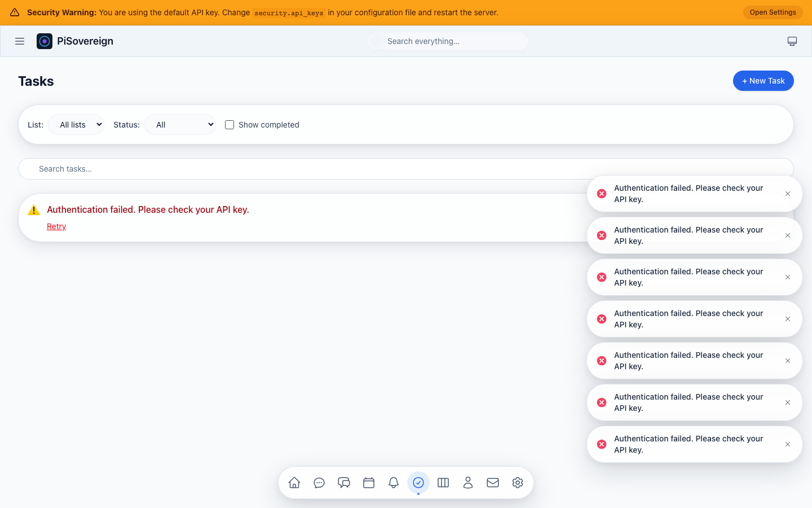Open the hamburger navigation menu
812x508 pixels.
tap(20, 41)
